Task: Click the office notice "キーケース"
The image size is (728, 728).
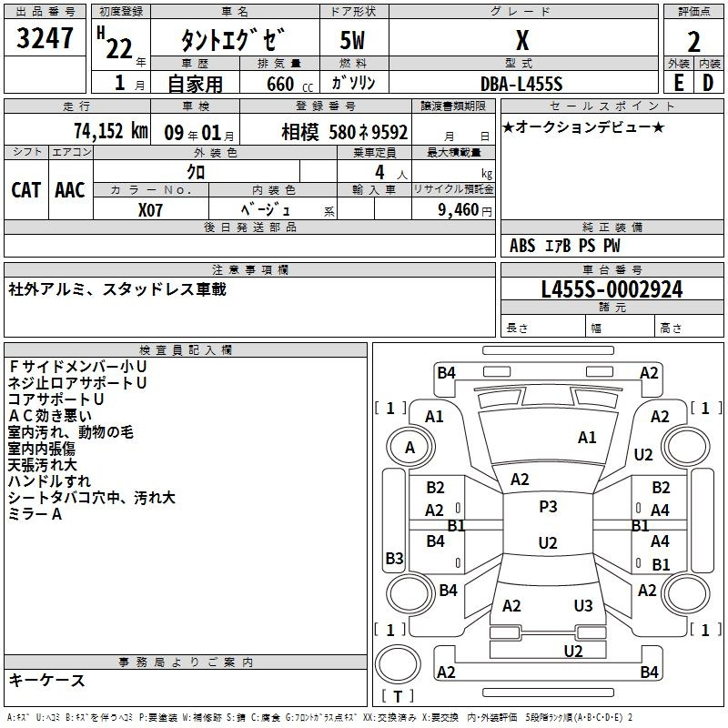Action: pyautogui.click(x=46, y=681)
